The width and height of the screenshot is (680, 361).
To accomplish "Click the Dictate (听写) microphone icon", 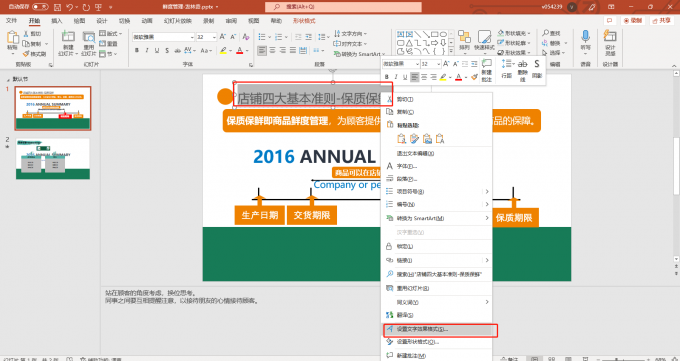I will point(585,37).
